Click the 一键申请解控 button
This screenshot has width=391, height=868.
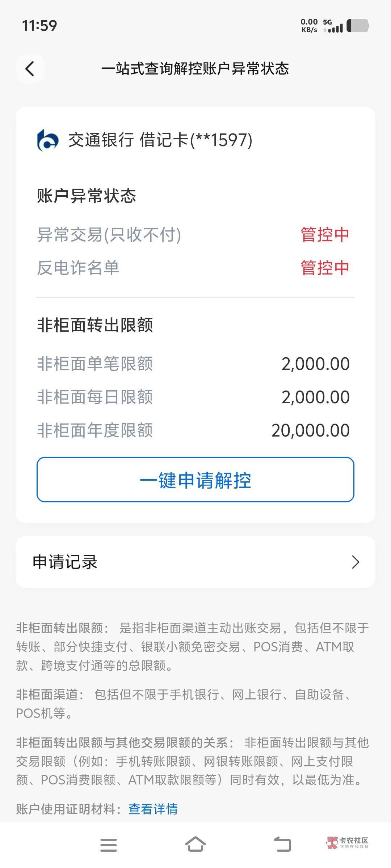tap(195, 480)
